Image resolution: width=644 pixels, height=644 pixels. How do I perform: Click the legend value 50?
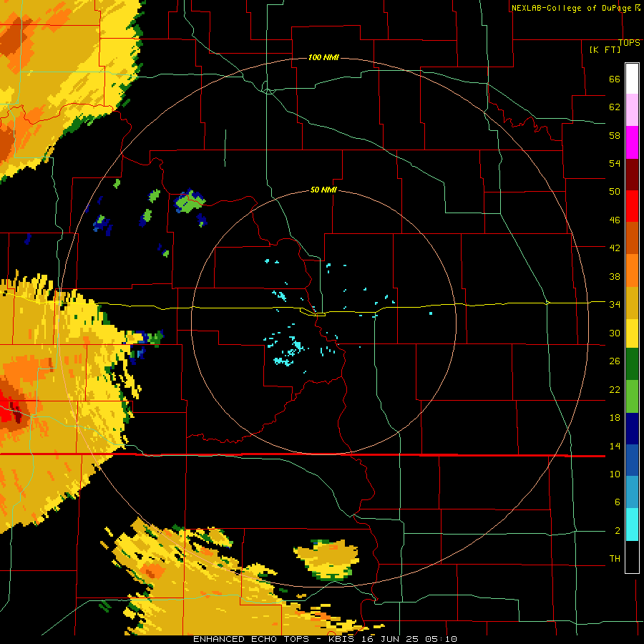tap(615, 192)
